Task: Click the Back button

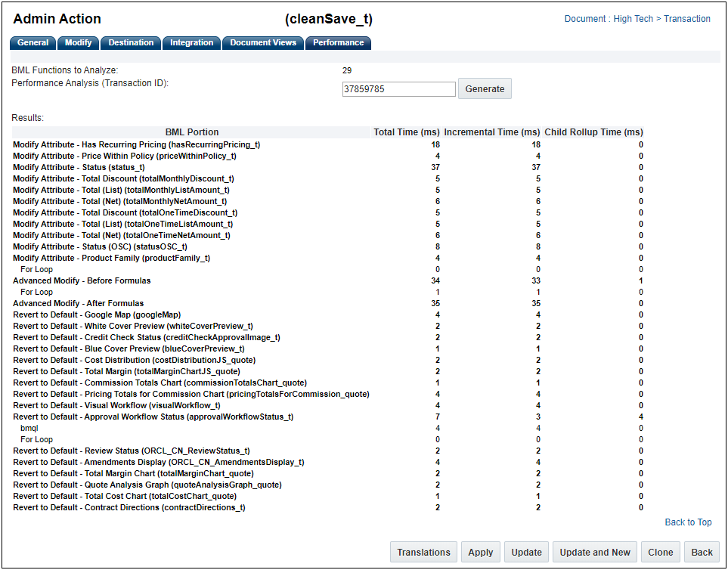Action: click(x=702, y=552)
